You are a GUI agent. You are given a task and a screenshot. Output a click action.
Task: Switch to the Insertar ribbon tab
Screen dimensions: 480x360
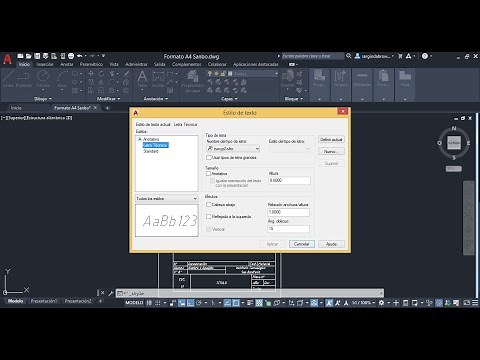[45, 64]
